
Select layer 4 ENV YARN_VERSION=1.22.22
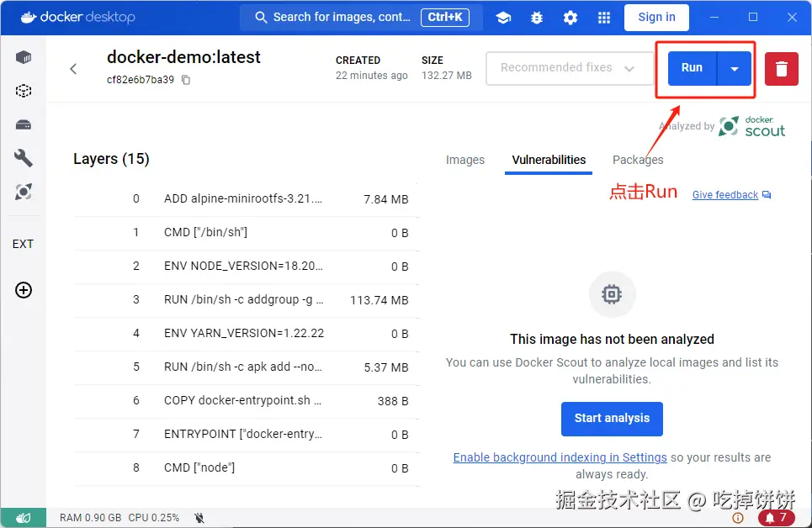246,334
